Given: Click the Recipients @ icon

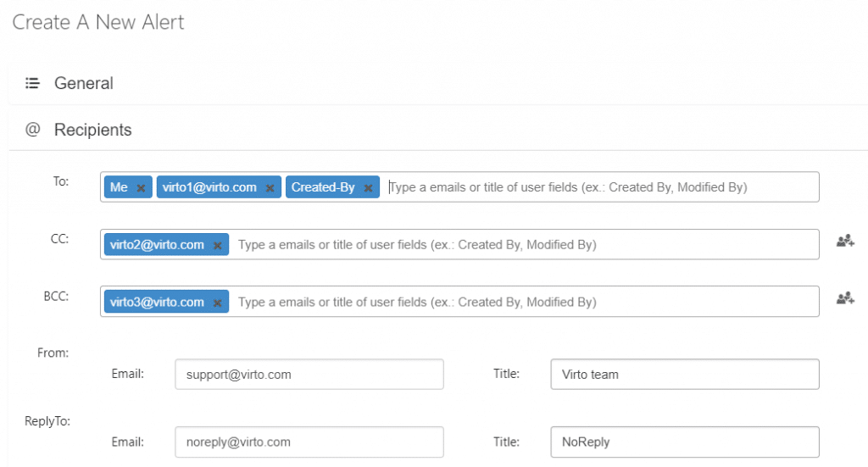Looking at the screenshot, I should [x=33, y=130].
